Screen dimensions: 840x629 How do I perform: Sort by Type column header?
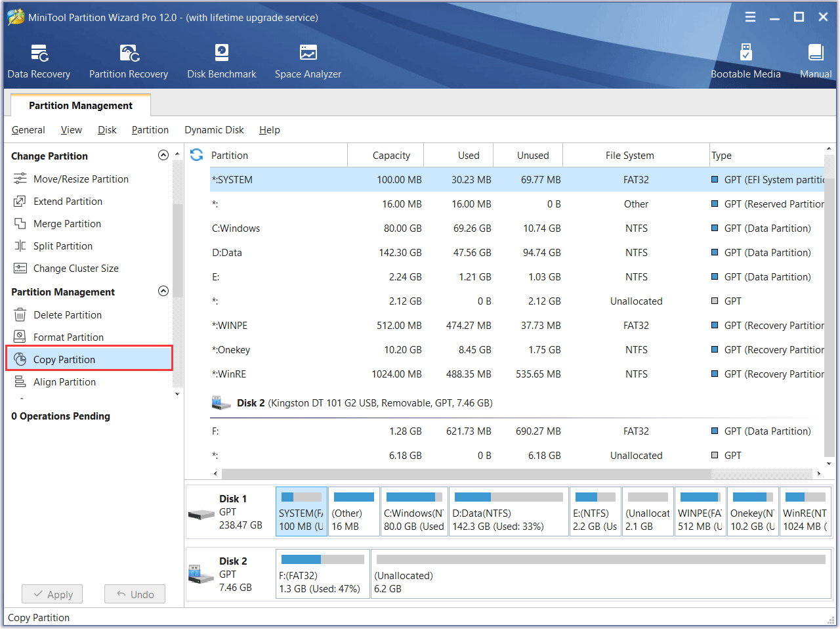(x=766, y=155)
